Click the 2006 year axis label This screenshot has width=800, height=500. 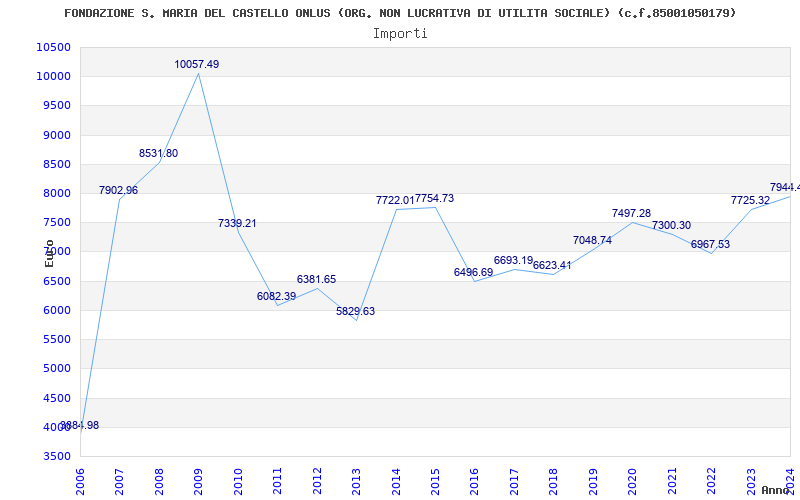80,482
